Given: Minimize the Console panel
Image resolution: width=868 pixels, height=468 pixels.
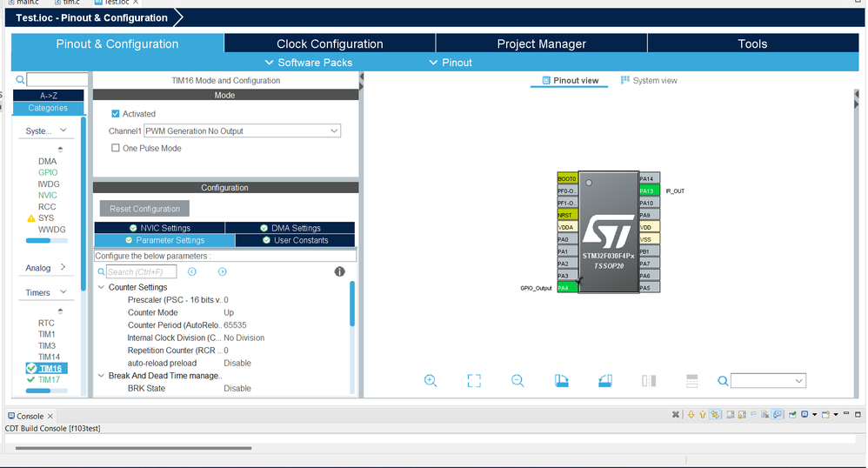Looking at the screenshot, I should (846, 414).
